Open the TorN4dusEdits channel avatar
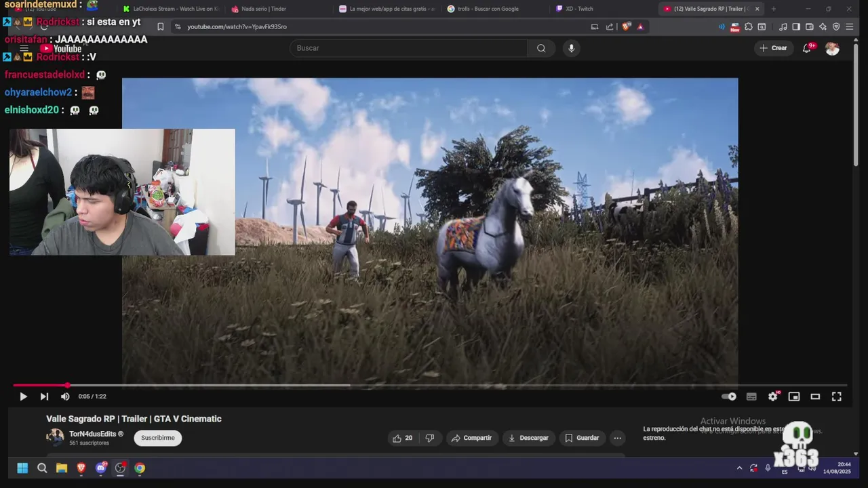This screenshot has width=868, height=488. [x=55, y=437]
